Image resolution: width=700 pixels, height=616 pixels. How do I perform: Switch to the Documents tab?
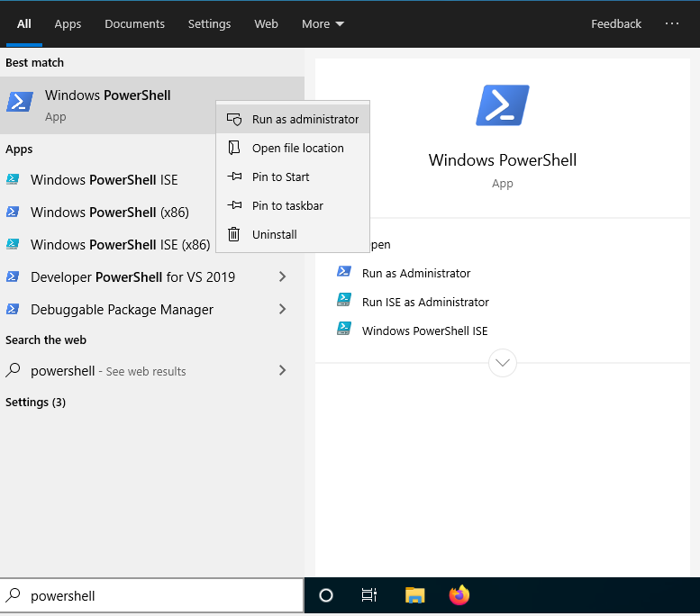[x=134, y=24]
